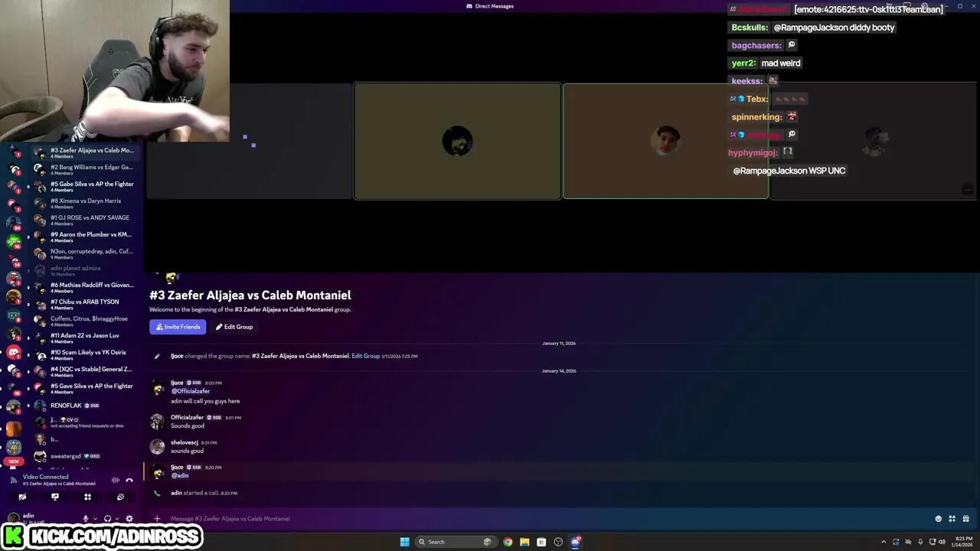Open #9 Aaron the Plumber group DM

click(86, 237)
